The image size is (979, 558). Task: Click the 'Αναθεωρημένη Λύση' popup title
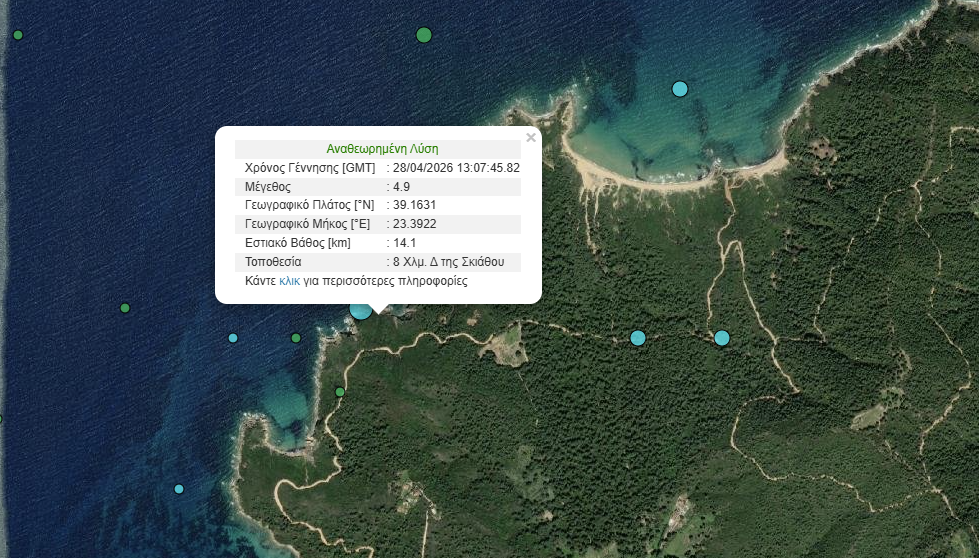coord(382,148)
